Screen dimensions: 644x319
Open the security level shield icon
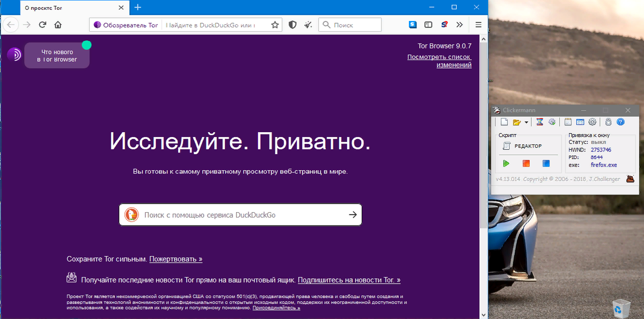(292, 25)
